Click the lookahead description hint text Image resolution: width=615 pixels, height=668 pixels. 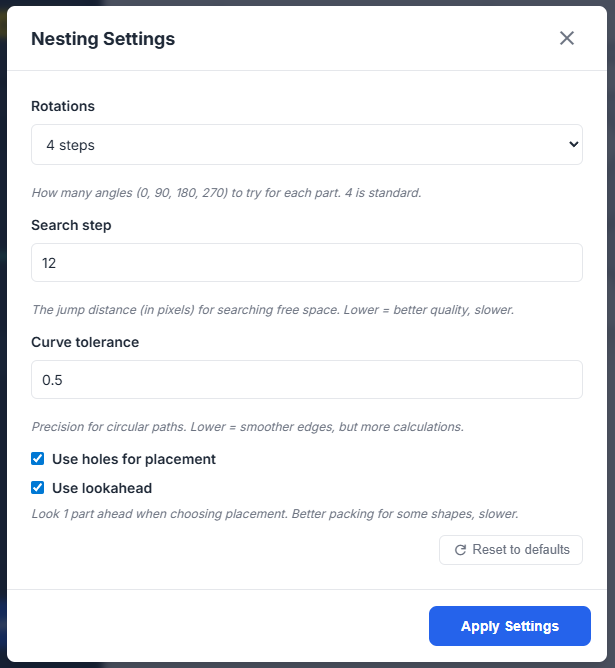275,513
